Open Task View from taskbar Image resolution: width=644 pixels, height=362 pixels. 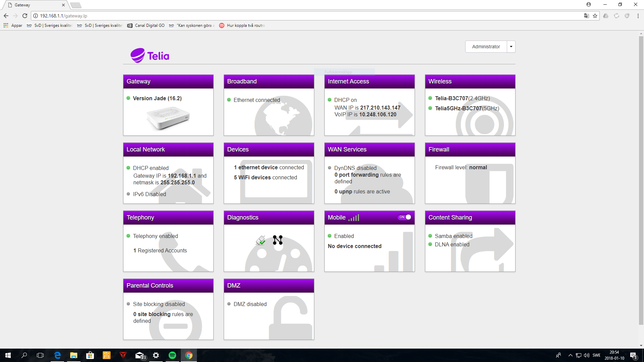[40, 355]
